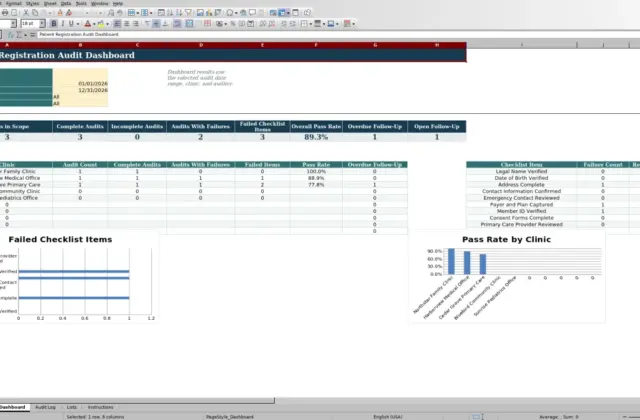Screen dimensions: 640x420
Task: Open the Sum function dropdown arrow
Action: pyautogui.click(x=25, y=35)
